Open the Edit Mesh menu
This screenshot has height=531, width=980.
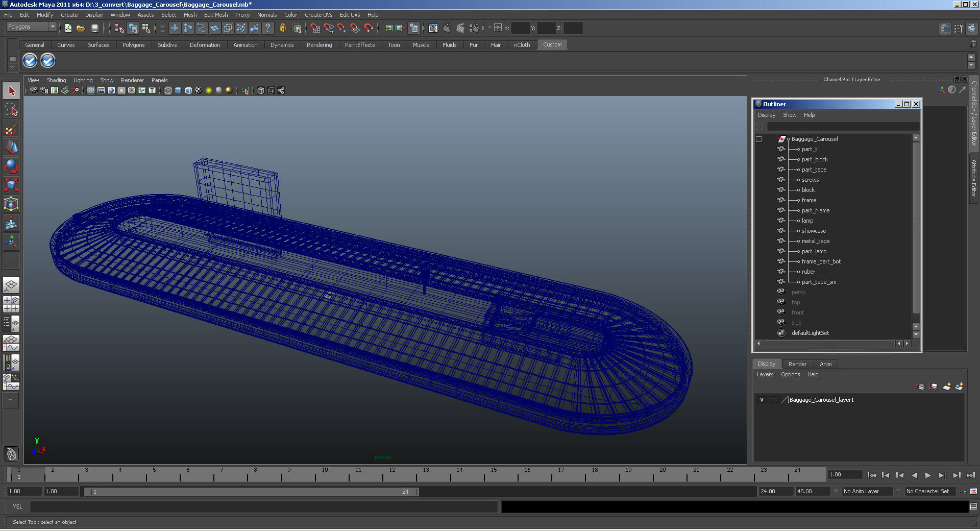[x=216, y=15]
